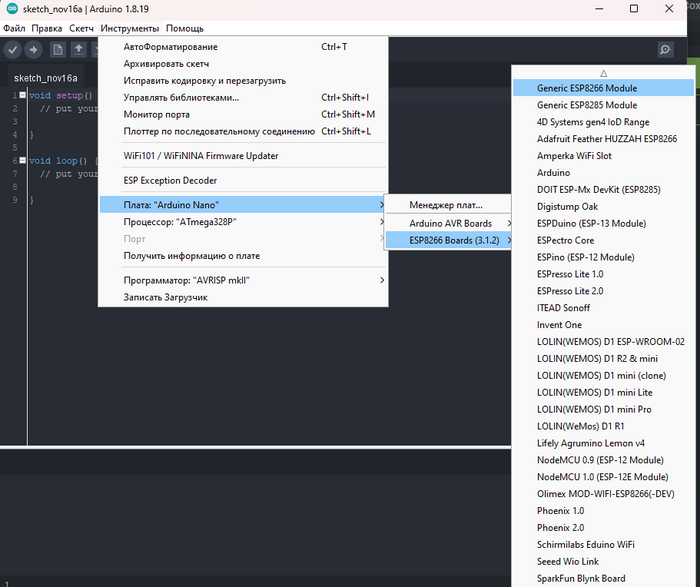Select Phoenix 1.0 board
Viewport: 700px width, 587px height.
coord(604,511)
